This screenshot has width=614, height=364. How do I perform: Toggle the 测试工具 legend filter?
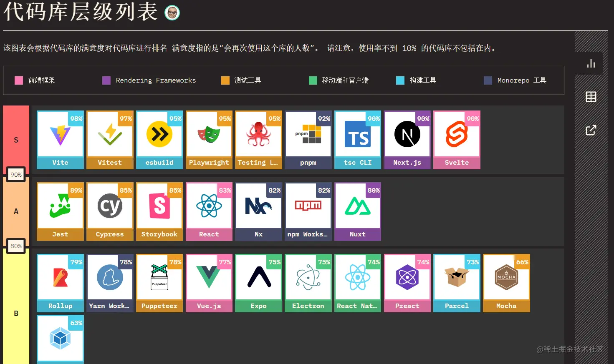241,80
